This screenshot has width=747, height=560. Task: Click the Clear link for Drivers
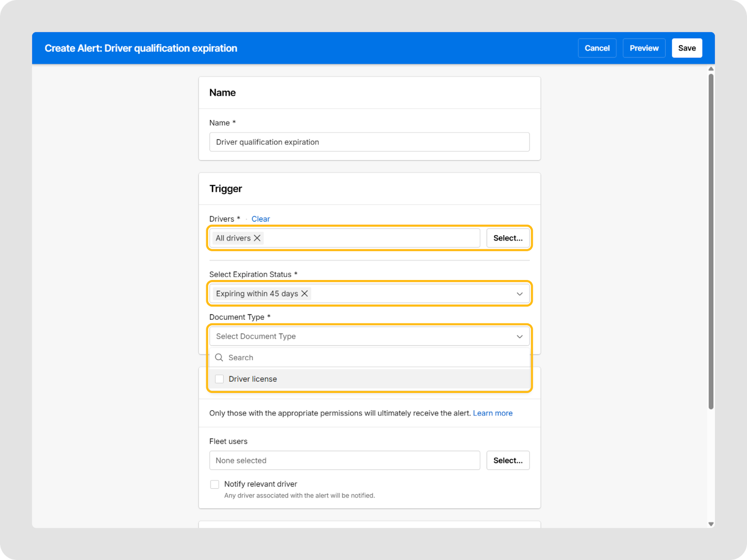click(261, 219)
